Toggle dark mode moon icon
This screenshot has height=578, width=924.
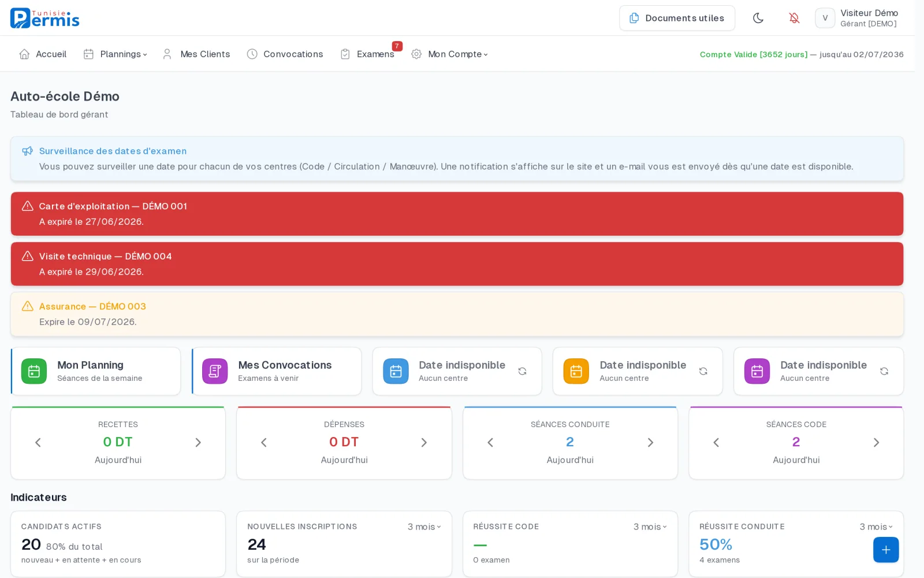[x=758, y=18]
